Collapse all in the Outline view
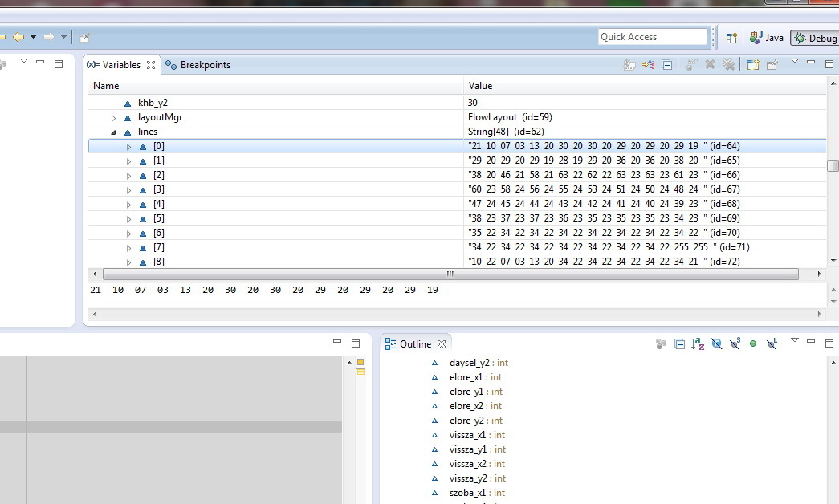839x504 pixels. tap(679, 344)
